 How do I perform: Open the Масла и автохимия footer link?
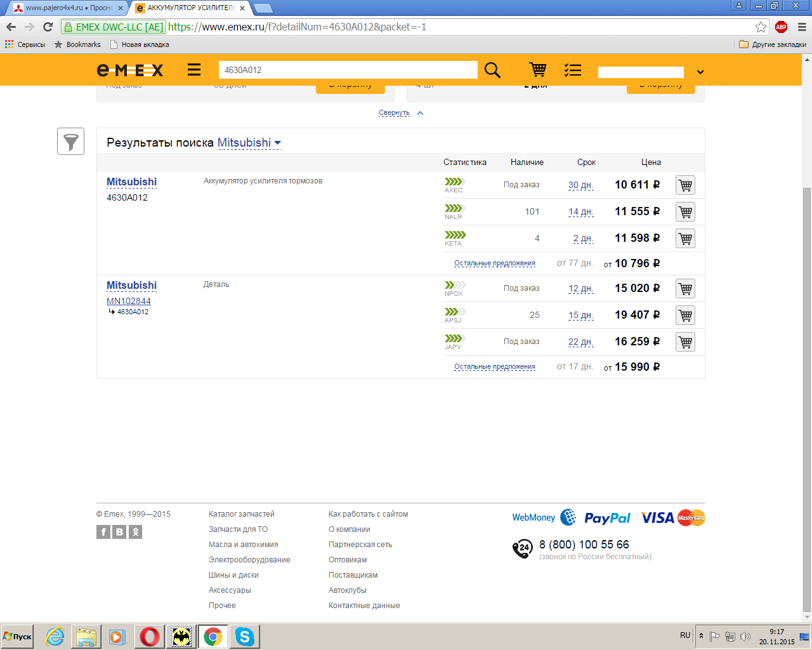click(244, 545)
